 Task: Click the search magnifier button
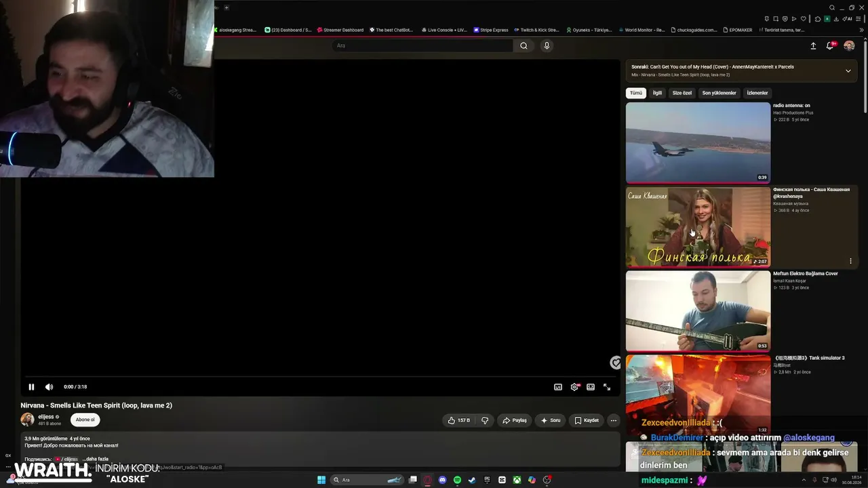click(x=524, y=45)
